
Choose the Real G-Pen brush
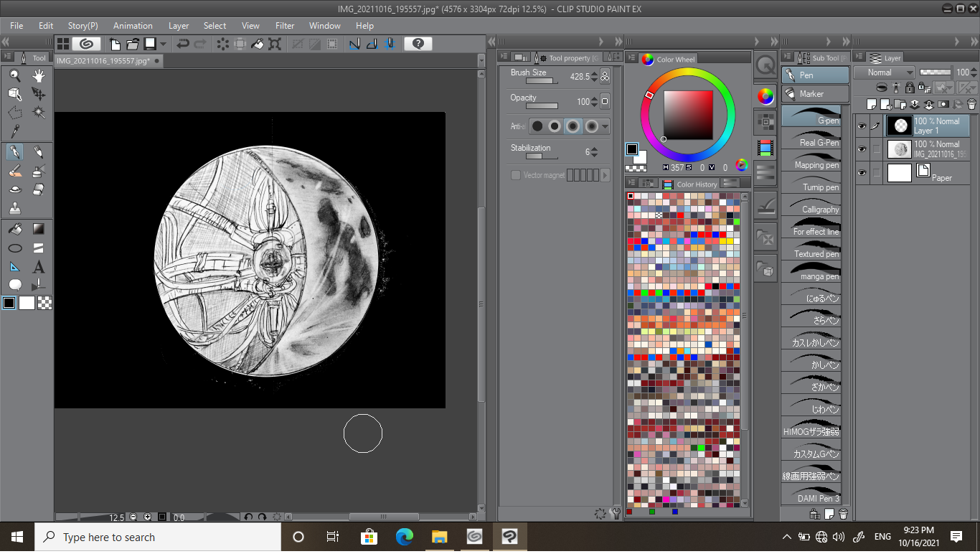811,138
